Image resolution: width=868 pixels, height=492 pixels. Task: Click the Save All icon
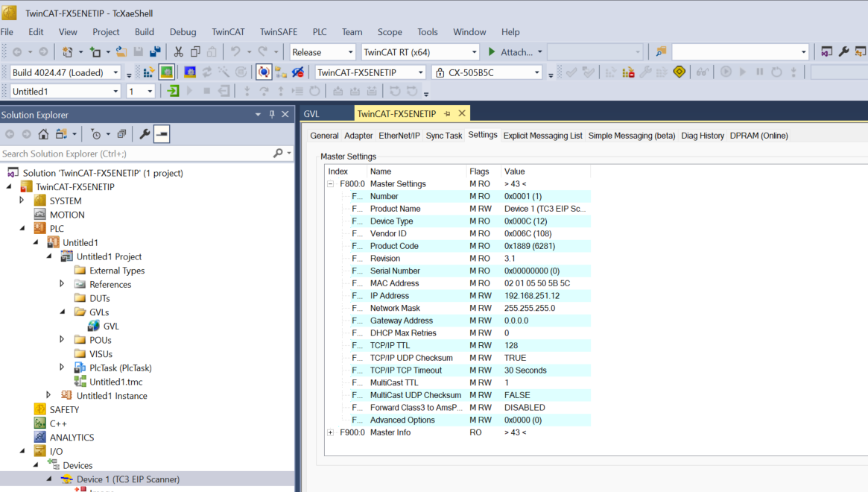click(x=155, y=52)
